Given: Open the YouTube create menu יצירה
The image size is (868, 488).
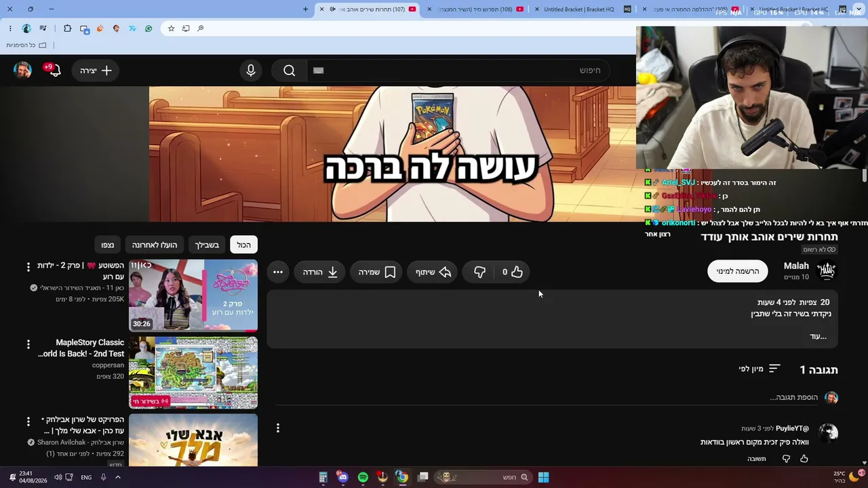Looking at the screenshot, I should (x=96, y=70).
